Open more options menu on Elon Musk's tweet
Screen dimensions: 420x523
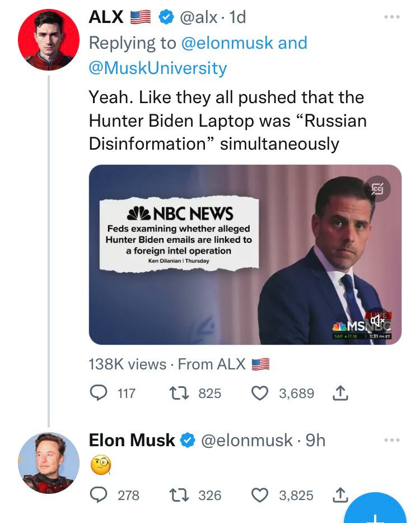(392, 440)
